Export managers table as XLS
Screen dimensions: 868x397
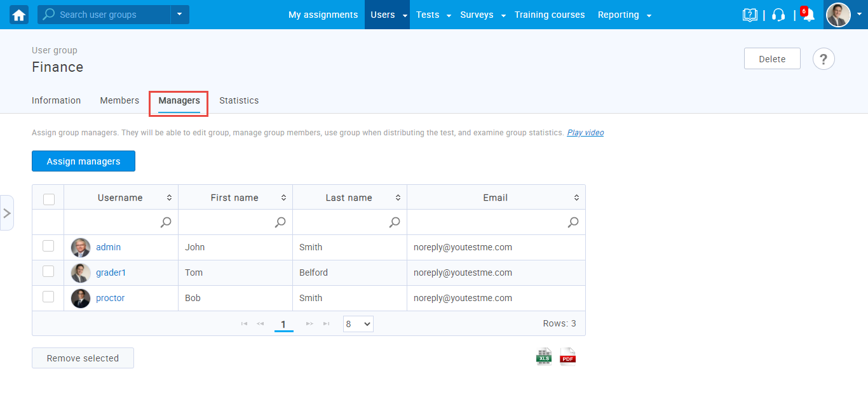544,357
